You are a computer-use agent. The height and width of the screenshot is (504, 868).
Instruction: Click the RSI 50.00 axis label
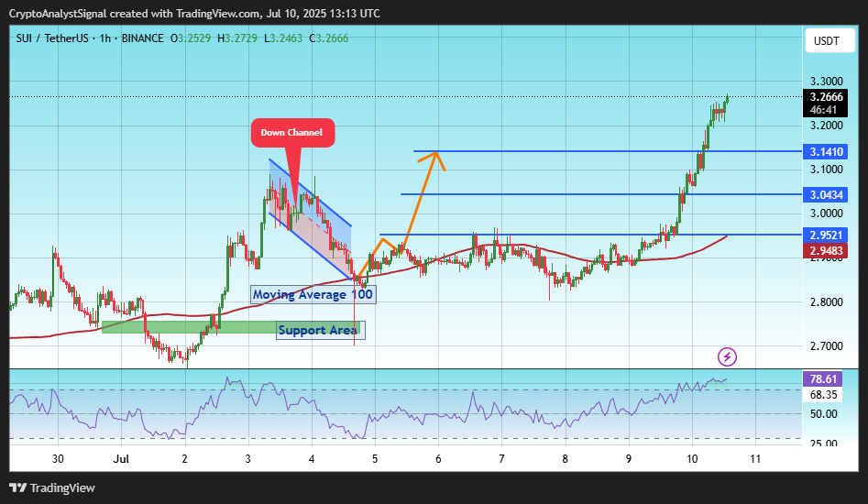(x=823, y=414)
